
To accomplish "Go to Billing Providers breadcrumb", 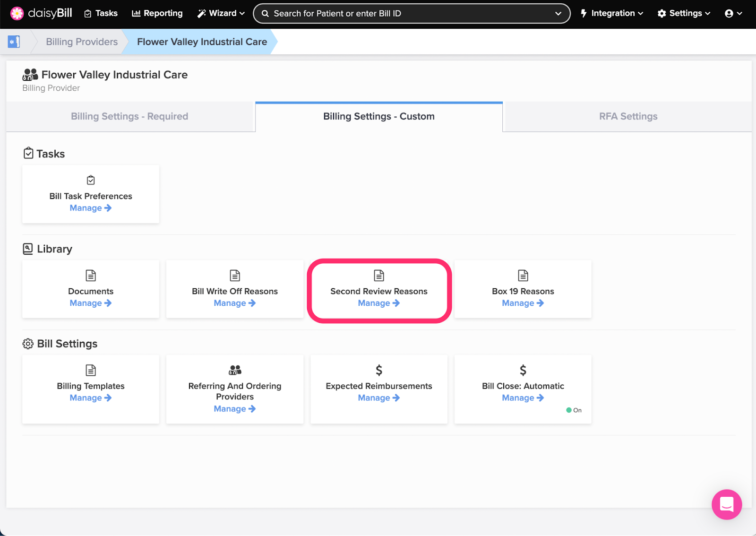I will coord(82,42).
